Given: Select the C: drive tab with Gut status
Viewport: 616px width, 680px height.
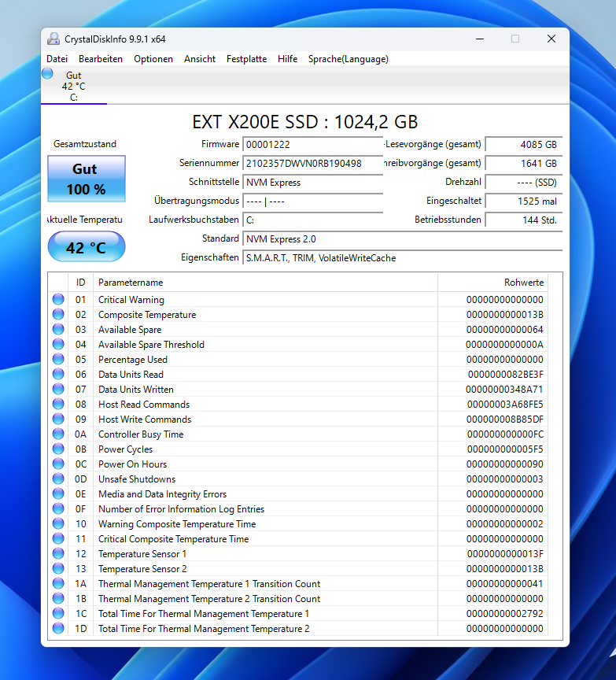Looking at the screenshot, I should coord(74,86).
